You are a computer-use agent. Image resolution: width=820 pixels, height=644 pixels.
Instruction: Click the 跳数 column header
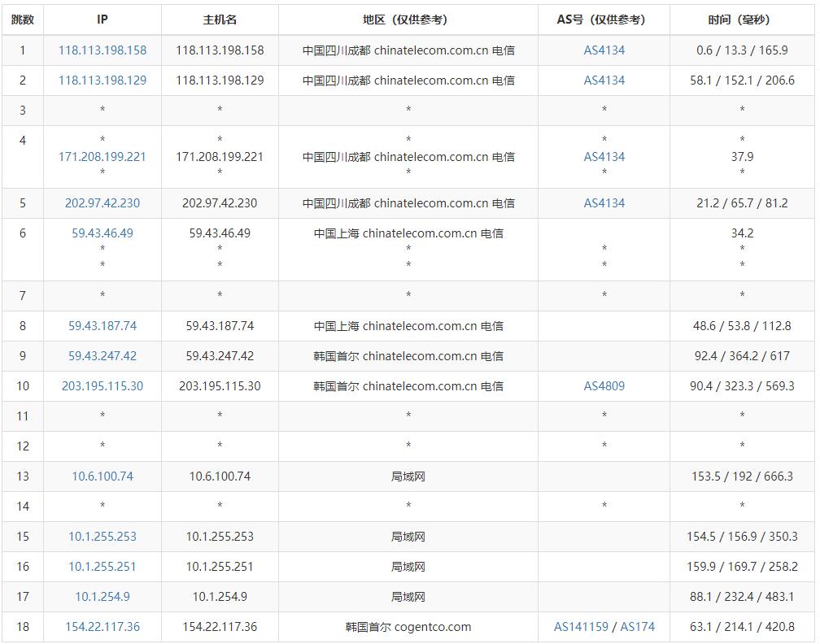pyautogui.click(x=23, y=20)
